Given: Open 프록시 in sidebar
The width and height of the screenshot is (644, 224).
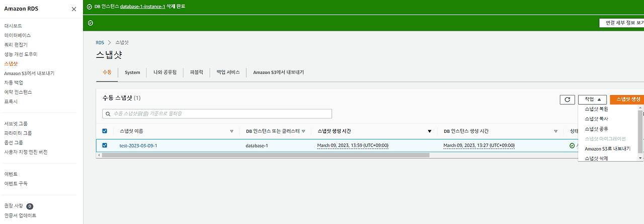Looking at the screenshot, I should click(x=11, y=102).
